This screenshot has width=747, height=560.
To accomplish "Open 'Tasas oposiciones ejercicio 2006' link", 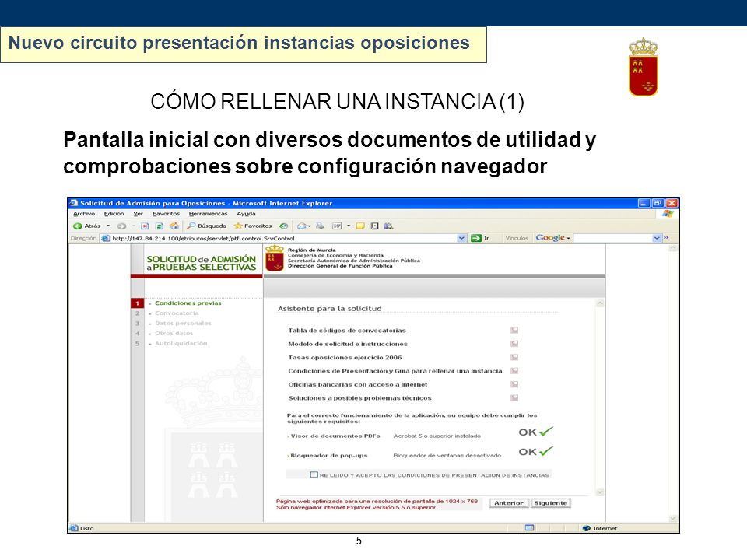I will click(345, 358).
